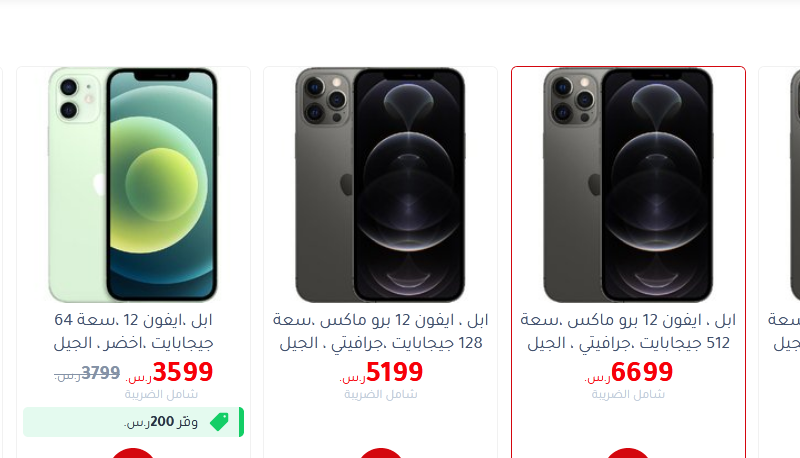Open the iPhone 12 Pro Max 512GB image
This screenshot has width=800, height=458.
[x=628, y=185]
